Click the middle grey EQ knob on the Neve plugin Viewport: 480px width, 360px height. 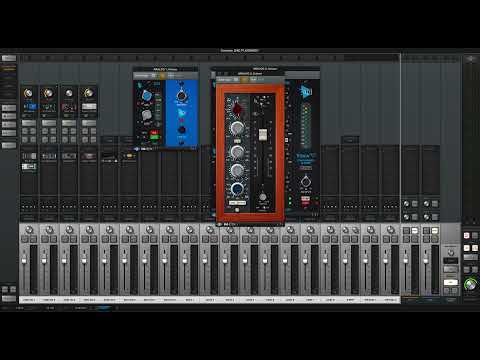click(237, 152)
